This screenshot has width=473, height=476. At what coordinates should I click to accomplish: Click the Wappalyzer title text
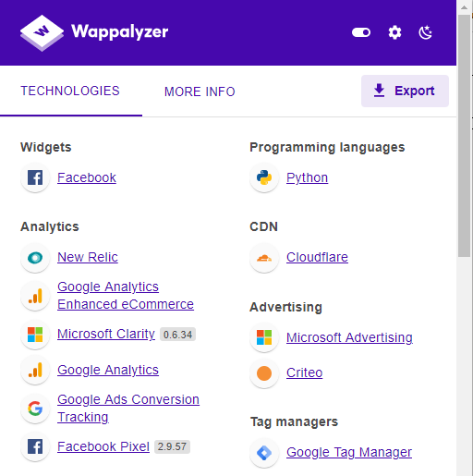click(119, 31)
